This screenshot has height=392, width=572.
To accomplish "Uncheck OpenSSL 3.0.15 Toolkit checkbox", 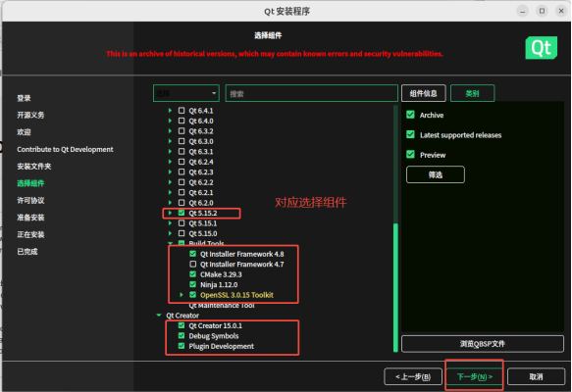I will coord(193,294).
